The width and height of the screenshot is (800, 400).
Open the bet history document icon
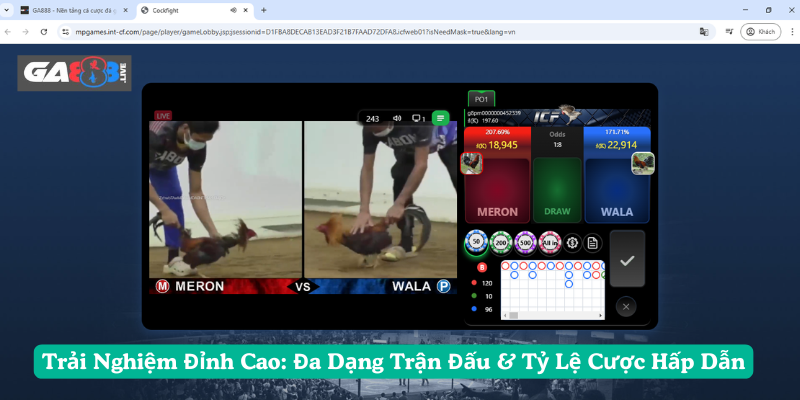[592, 243]
